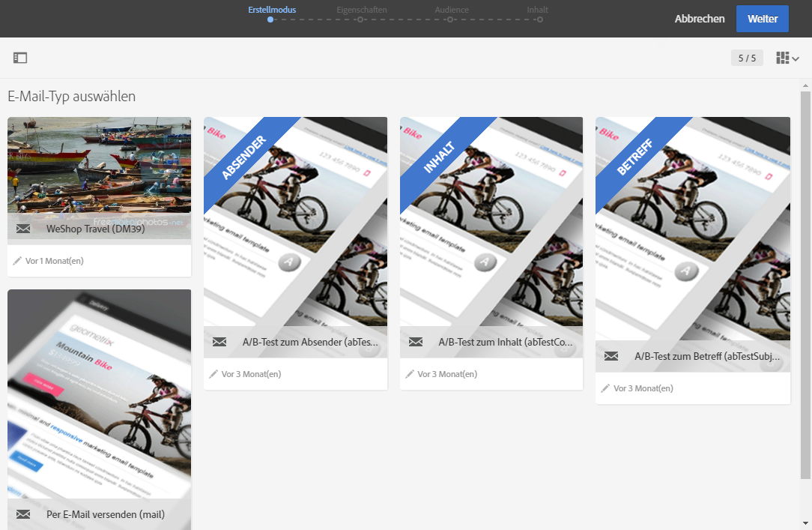Click envelope icon beside A/B-Test zum Inhalt
The height and width of the screenshot is (530, 812).
tap(416, 342)
